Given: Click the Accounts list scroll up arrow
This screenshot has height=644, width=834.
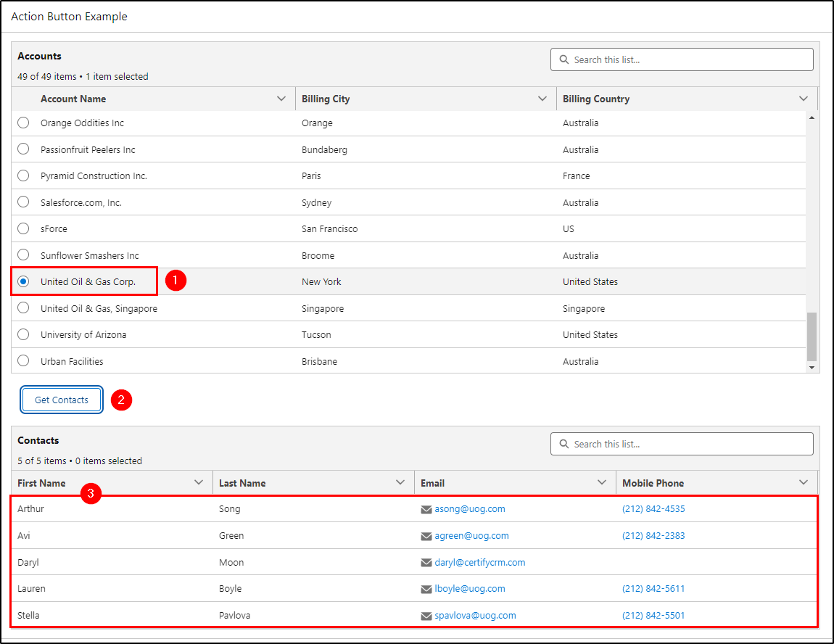Looking at the screenshot, I should pos(812,117).
